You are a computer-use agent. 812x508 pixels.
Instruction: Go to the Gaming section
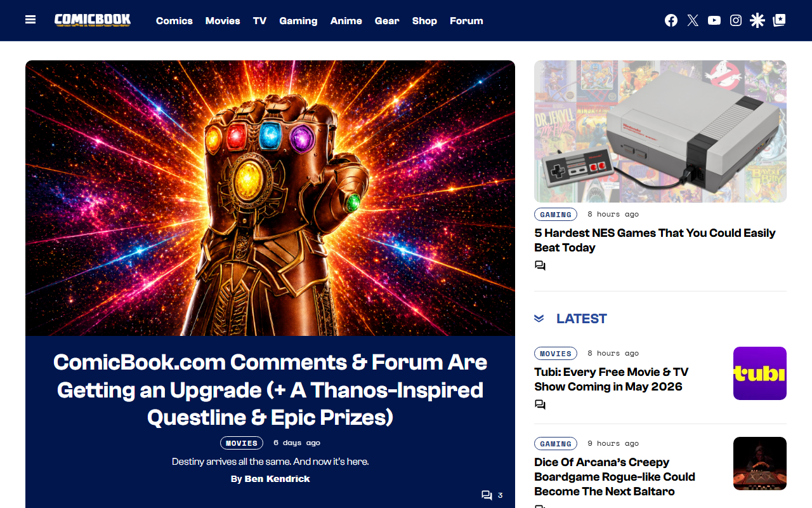pyautogui.click(x=298, y=20)
